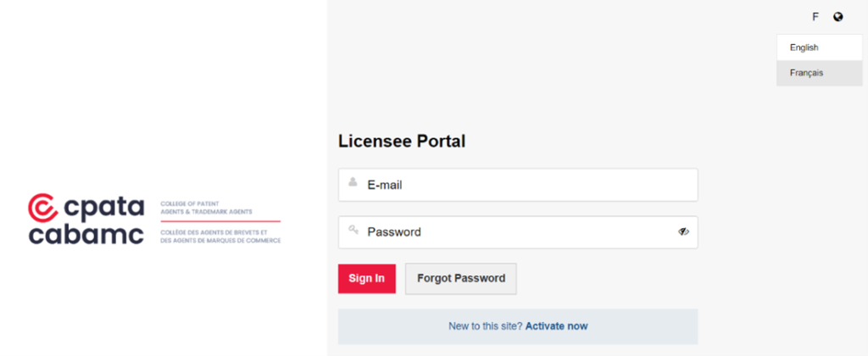Select the Collège des Agents de Brevets tagline
Viewport: 868px width, 356px height.
pos(220,236)
